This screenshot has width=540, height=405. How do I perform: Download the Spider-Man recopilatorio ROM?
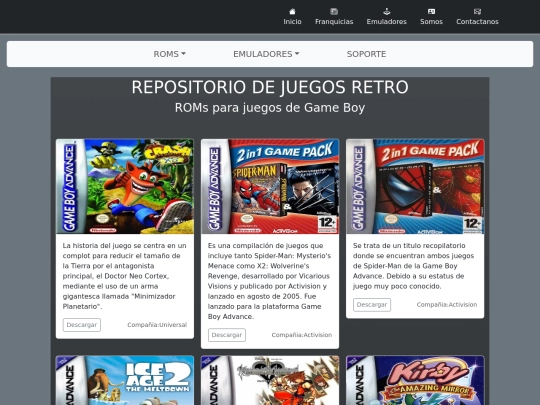click(x=372, y=304)
